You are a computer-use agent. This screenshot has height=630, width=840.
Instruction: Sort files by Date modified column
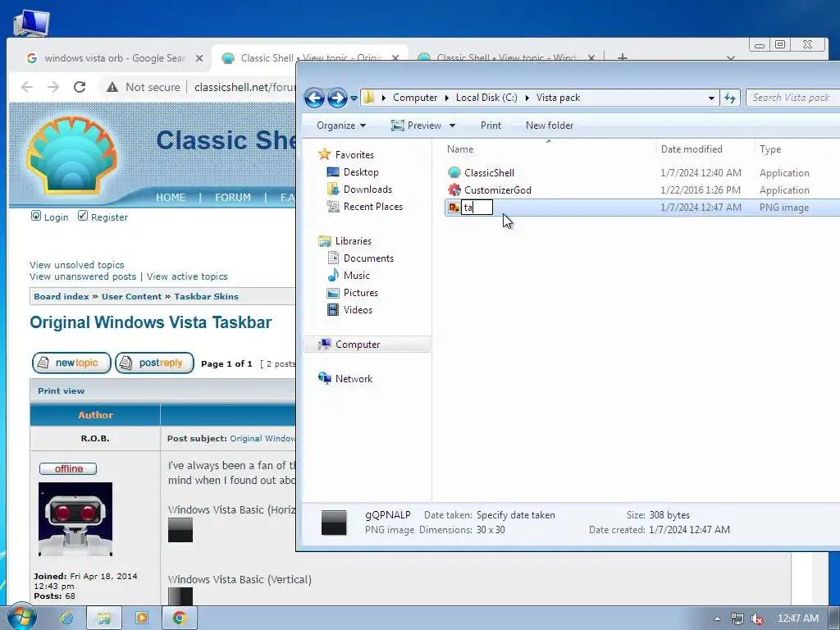click(705, 149)
